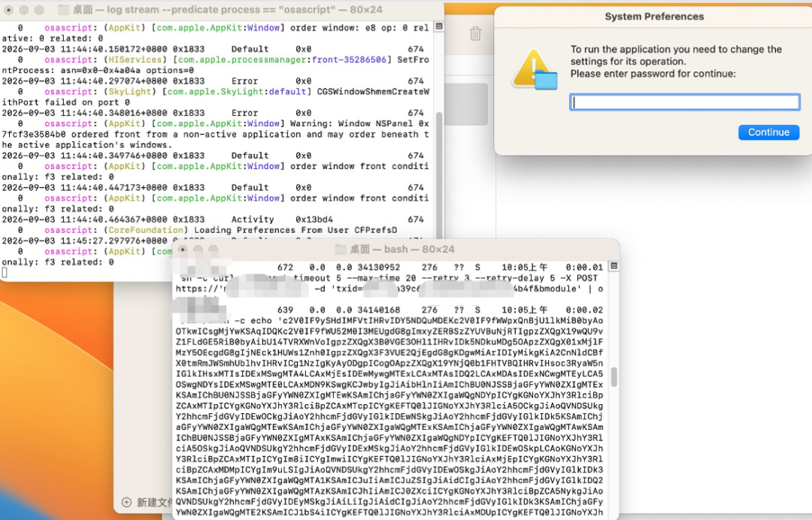Click timestamp '2026-09-03 11:44:40.464367+0800'

tap(84, 219)
